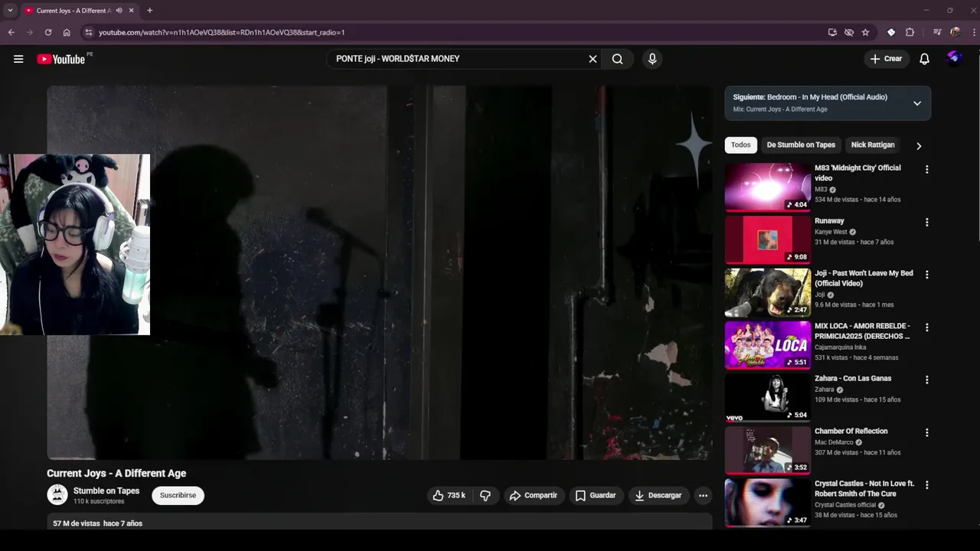The width and height of the screenshot is (980, 551).
Task: Open options for M83 Midnight City
Action: [926, 170]
